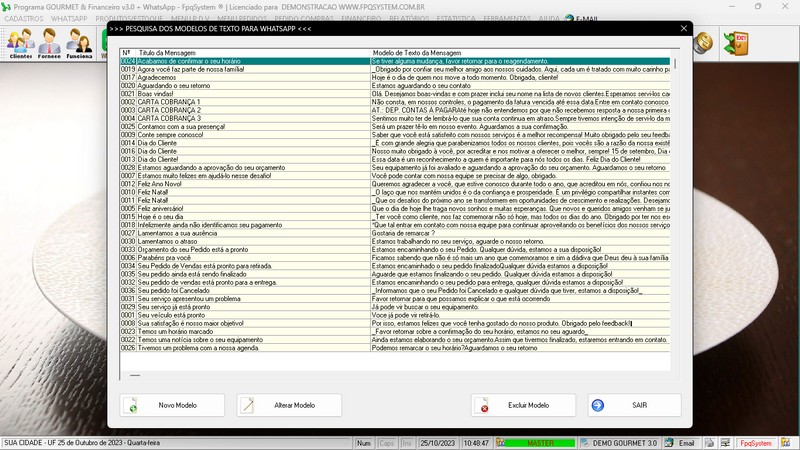Select row 'Lamentamos a sua ausência'
The image size is (800, 450).
coord(395,233)
